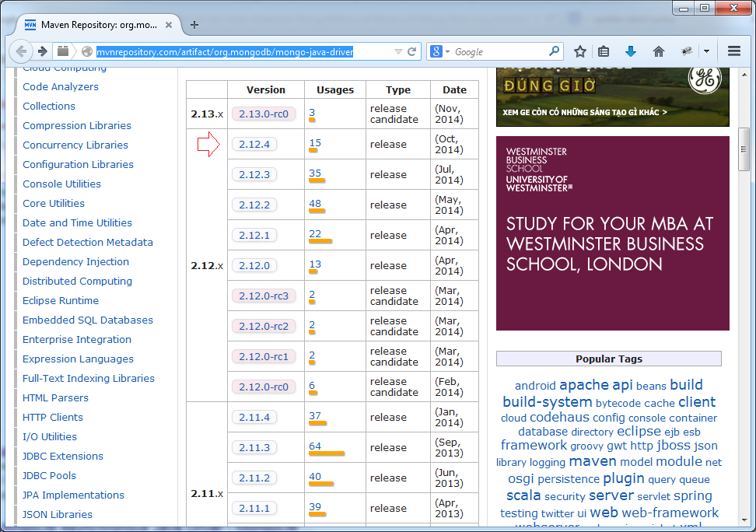Open the GE banner advertisement
The width and height of the screenshot is (756, 532).
click(613, 96)
